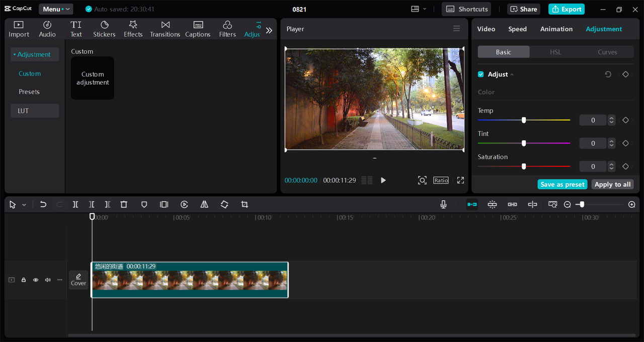
Task: Open the selection tool mode dropdown arrow
Action: [x=24, y=205]
